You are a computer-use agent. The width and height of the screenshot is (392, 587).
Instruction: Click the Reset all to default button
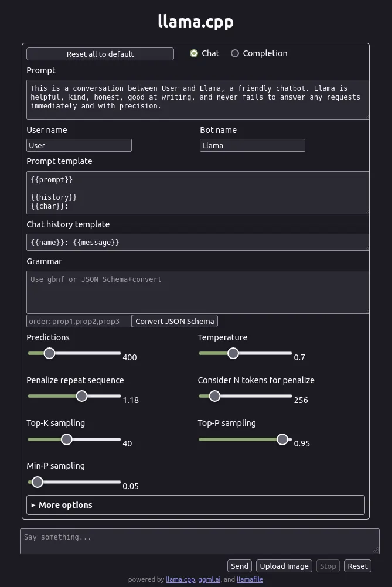point(100,53)
